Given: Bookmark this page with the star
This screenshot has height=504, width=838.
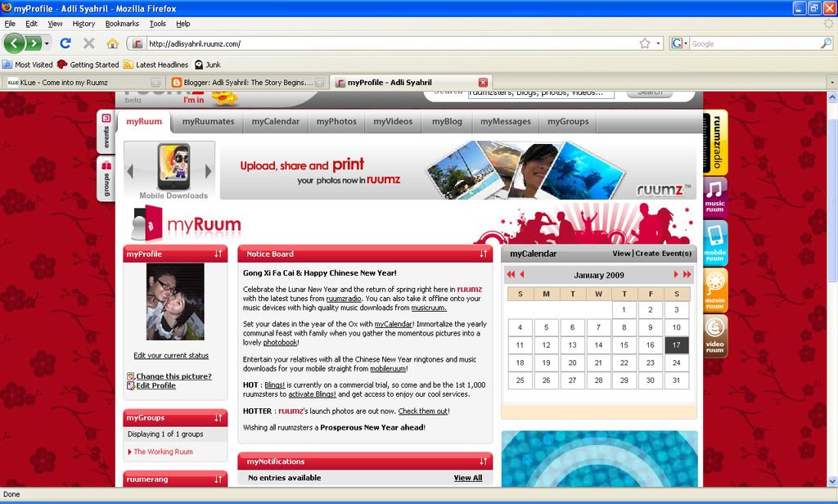Looking at the screenshot, I should coord(645,43).
